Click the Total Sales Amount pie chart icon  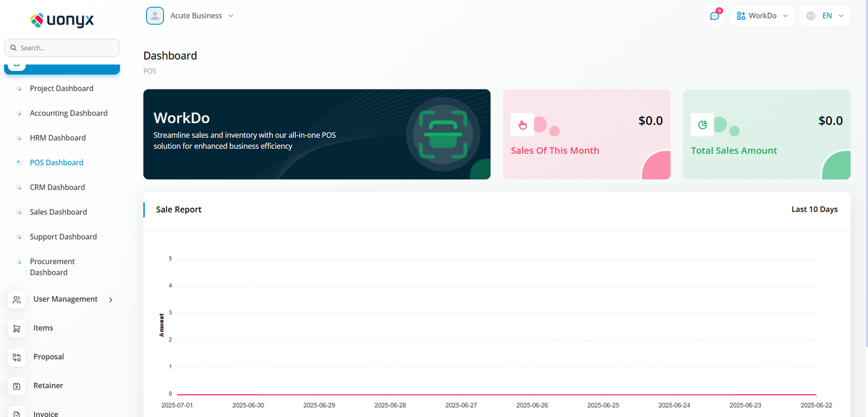(703, 125)
